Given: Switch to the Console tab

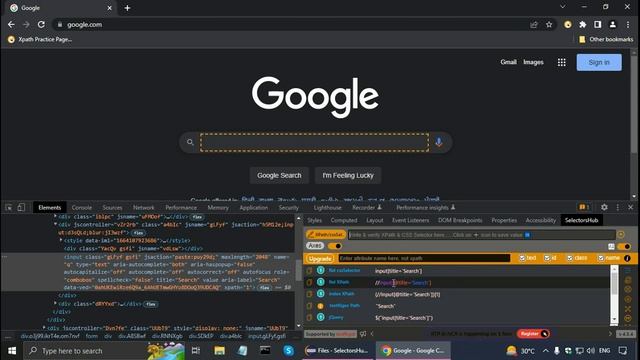Looking at the screenshot, I should coord(82,207).
